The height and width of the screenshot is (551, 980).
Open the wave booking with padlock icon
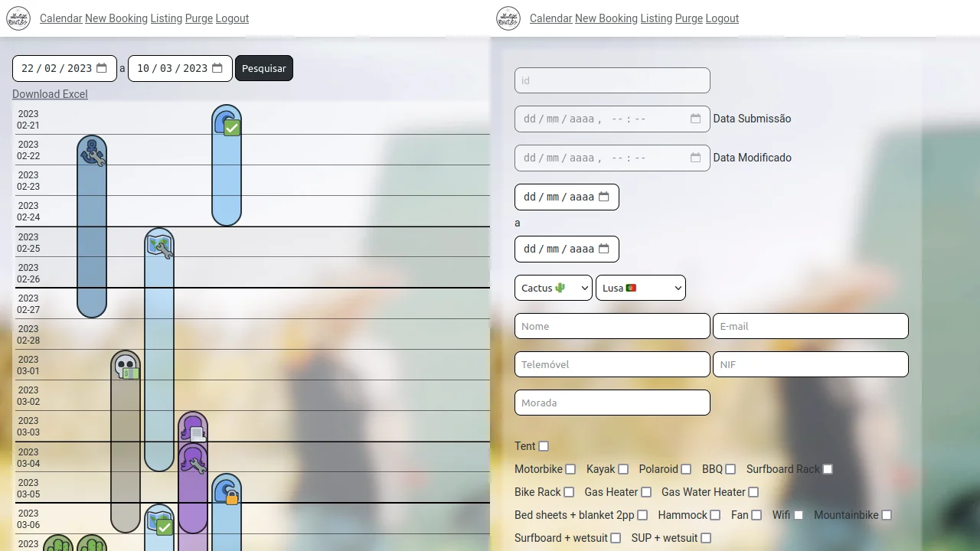click(x=227, y=491)
